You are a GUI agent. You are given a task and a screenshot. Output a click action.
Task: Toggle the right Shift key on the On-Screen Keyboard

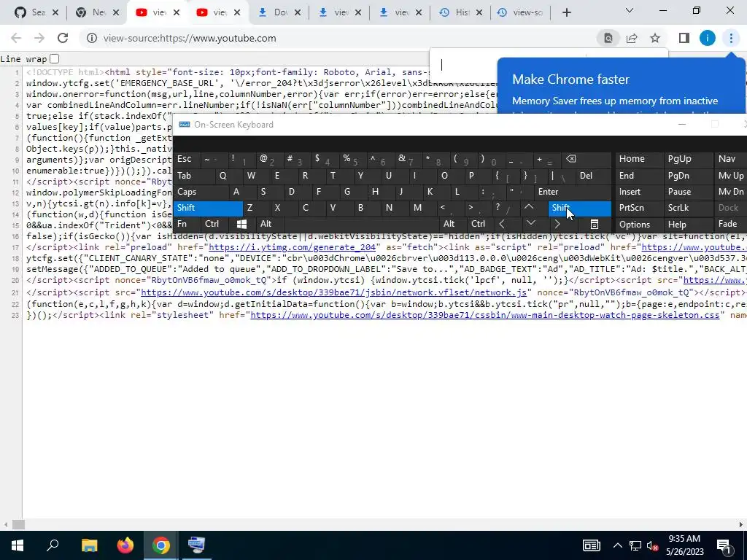click(580, 208)
